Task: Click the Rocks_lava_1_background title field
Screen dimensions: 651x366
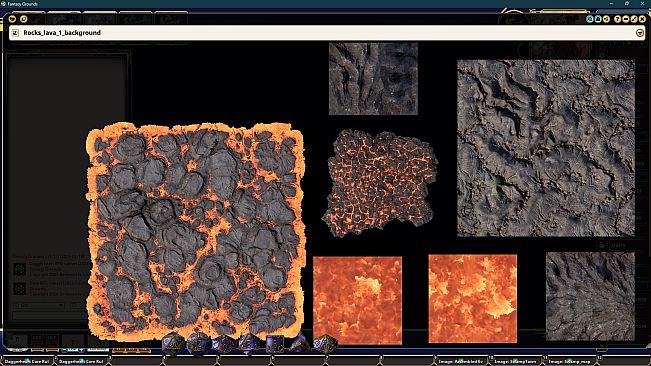Action: (326, 33)
